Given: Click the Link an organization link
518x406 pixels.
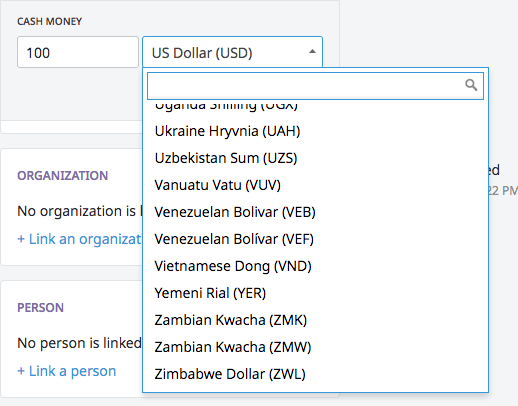Looking at the screenshot, I should 79,239.
